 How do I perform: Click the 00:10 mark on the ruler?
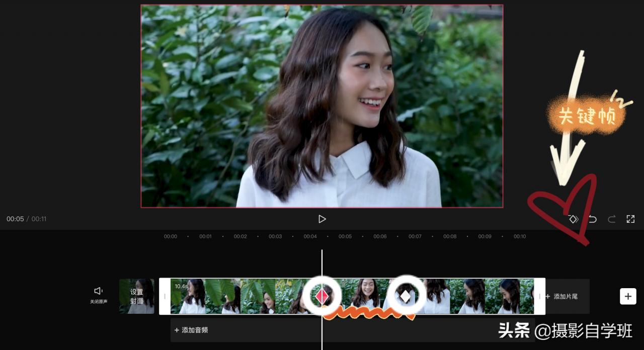tap(520, 236)
